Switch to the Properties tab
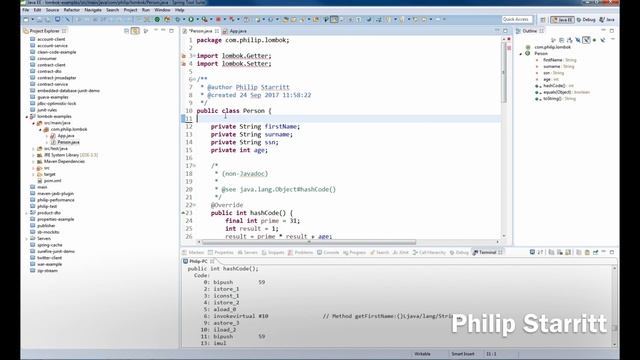The height and width of the screenshot is (360, 640). point(221,253)
